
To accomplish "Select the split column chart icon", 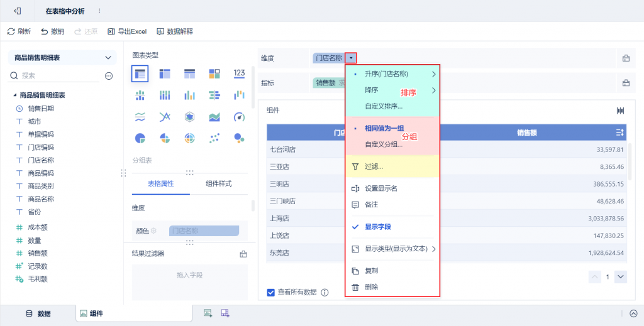I will [x=140, y=95].
